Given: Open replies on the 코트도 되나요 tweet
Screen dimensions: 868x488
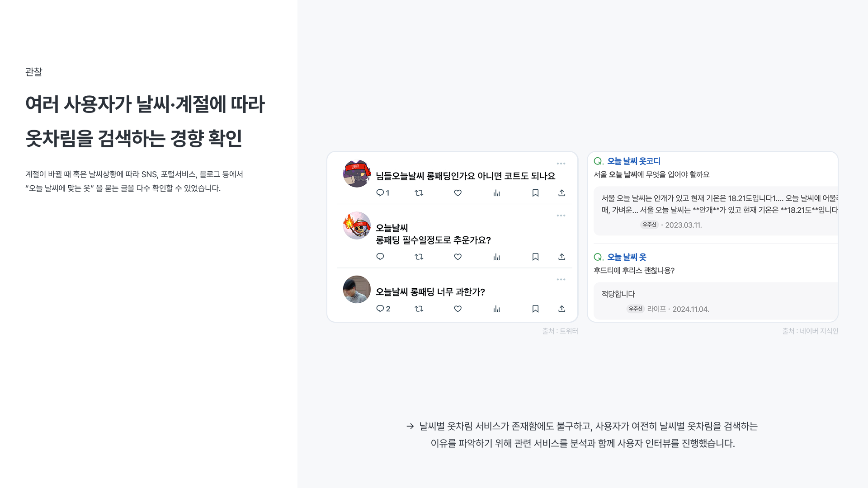Looking at the screenshot, I should click(x=382, y=193).
